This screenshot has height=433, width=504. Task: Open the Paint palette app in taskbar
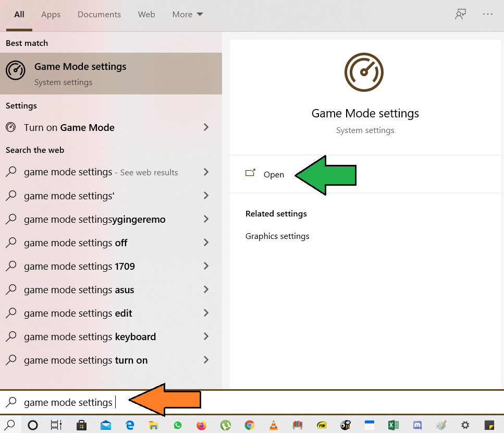pyautogui.click(x=441, y=425)
